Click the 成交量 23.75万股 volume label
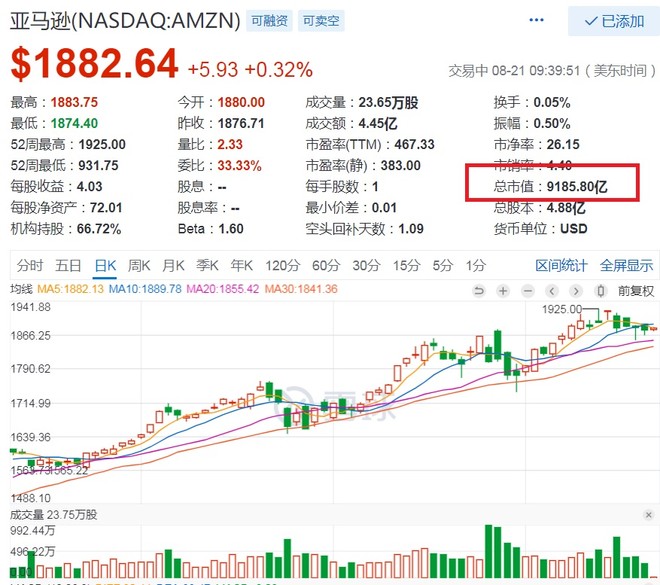This screenshot has width=660, height=585. click(x=53, y=515)
